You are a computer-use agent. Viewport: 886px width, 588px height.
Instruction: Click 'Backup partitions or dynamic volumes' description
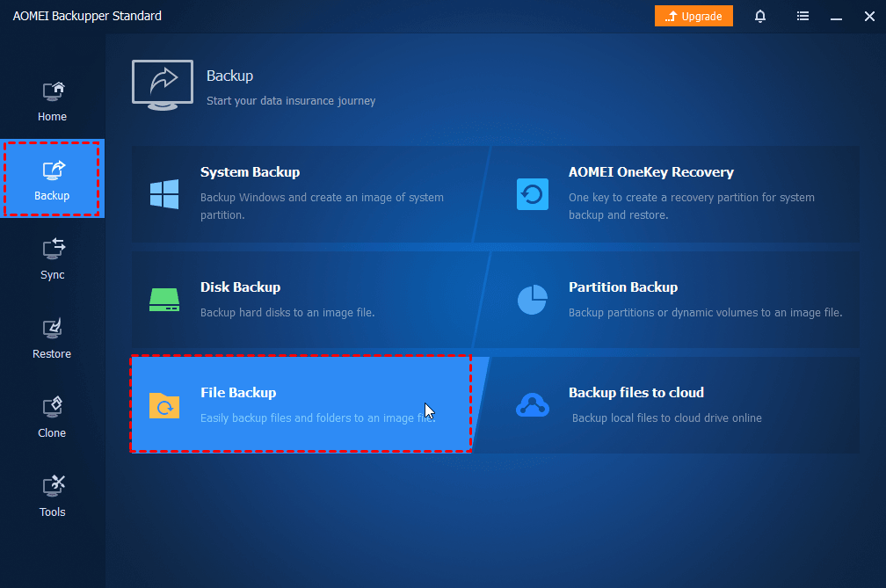point(705,312)
